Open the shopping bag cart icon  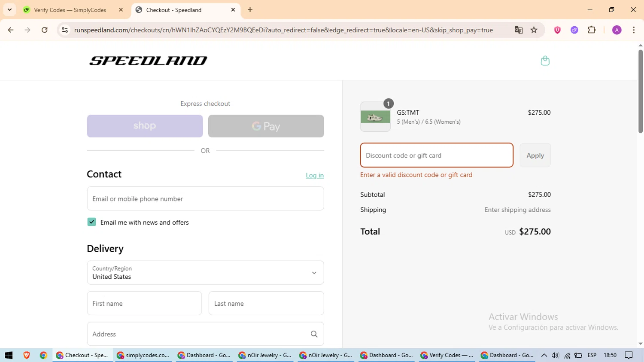(x=545, y=61)
